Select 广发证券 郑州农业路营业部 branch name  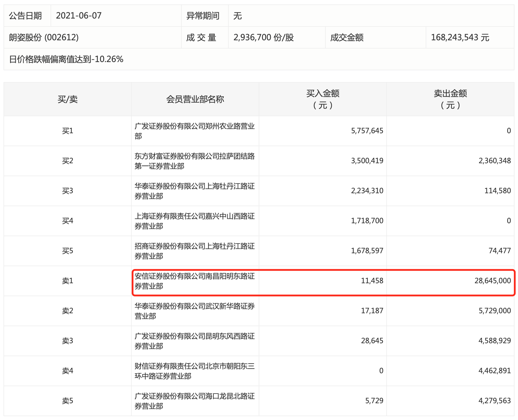click(x=194, y=131)
